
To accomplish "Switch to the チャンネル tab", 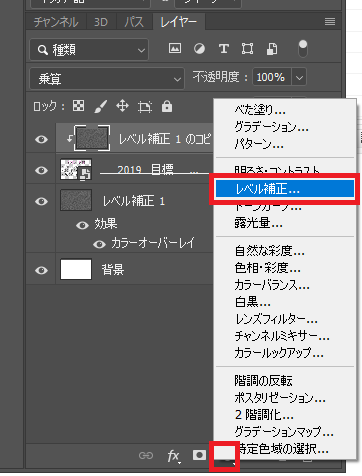I will (x=56, y=22).
